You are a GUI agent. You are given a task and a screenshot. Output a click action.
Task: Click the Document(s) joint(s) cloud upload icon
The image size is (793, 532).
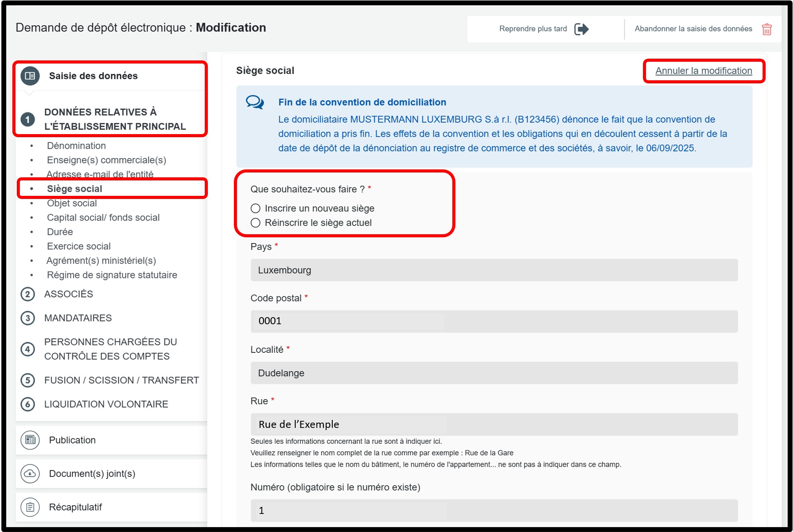tap(30, 473)
